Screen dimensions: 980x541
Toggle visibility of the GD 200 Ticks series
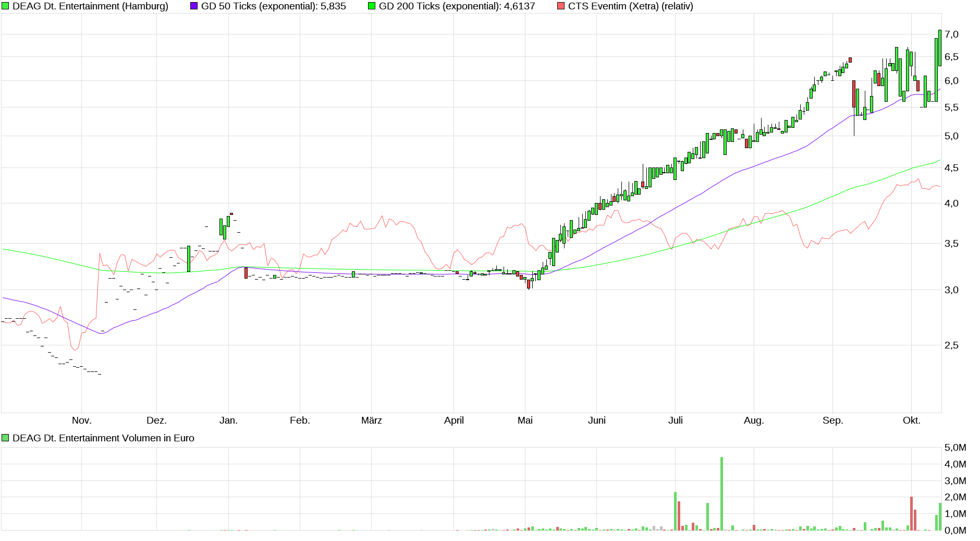tap(372, 6)
